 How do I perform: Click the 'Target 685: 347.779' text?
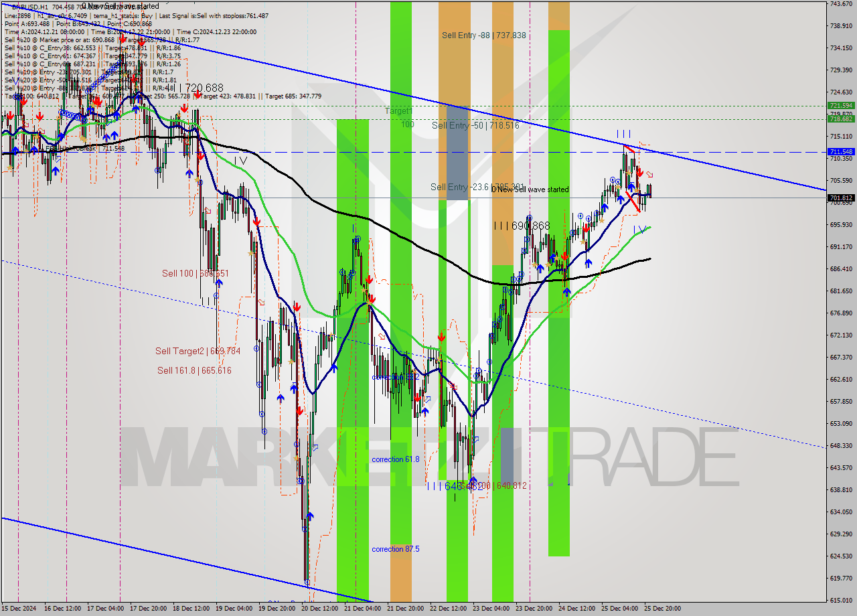click(x=293, y=96)
